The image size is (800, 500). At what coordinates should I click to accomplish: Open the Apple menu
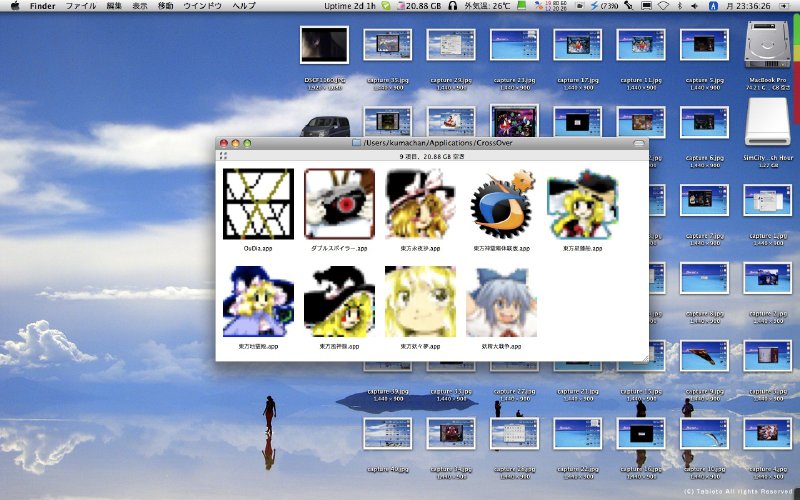pyautogui.click(x=15, y=6)
